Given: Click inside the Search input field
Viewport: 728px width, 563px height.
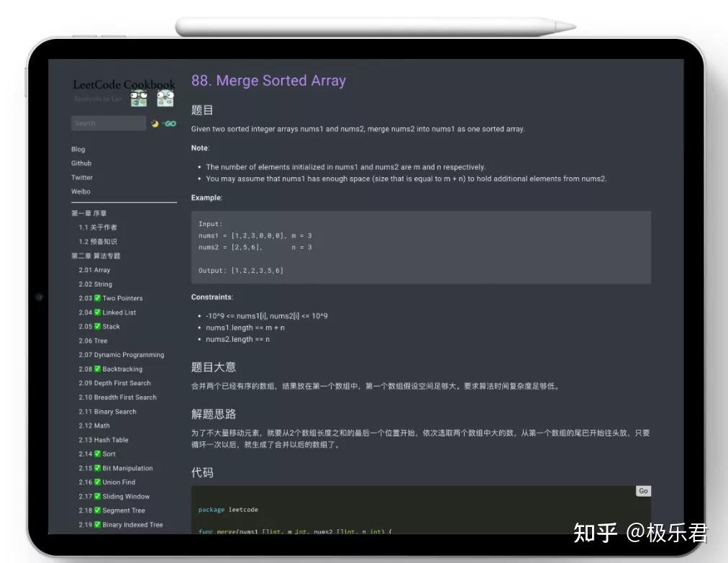Looking at the screenshot, I should pyautogui.click(x=108, y=122).
